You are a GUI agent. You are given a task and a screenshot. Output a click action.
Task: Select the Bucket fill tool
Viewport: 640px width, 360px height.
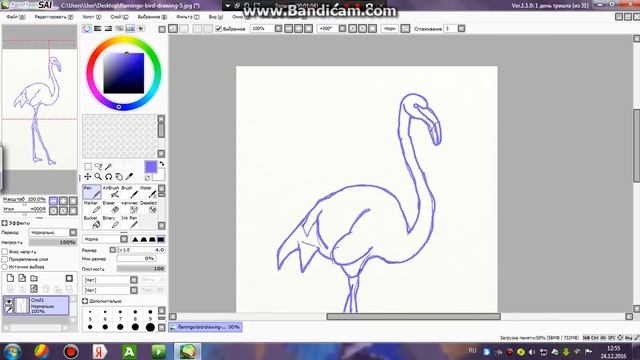click(x=91, y=222)
